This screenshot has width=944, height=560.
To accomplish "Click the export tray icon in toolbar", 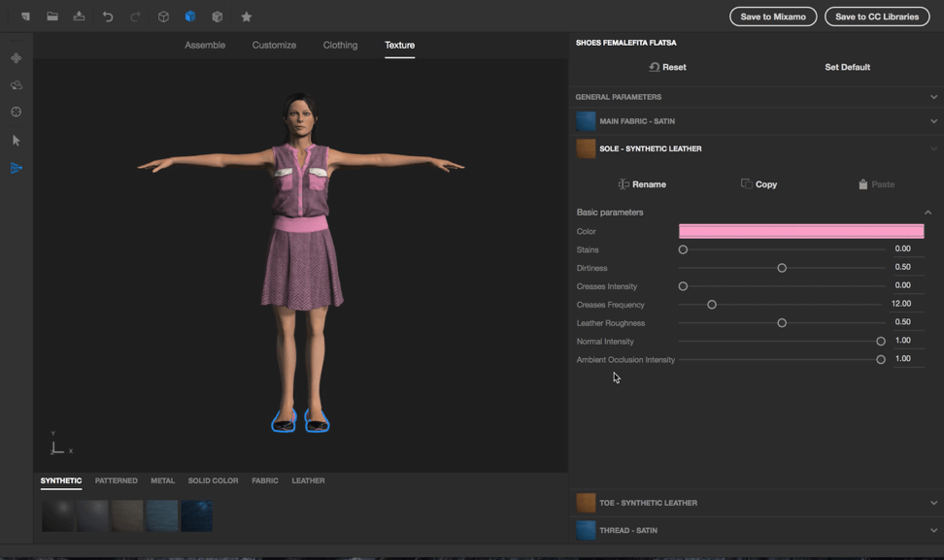I will (x=79, y=16).
